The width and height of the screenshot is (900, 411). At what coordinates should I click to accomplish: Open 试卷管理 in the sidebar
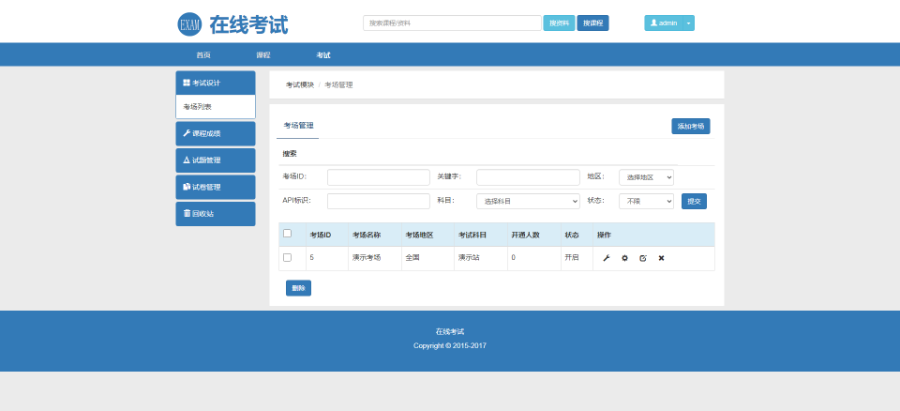[x=215, y=187]
